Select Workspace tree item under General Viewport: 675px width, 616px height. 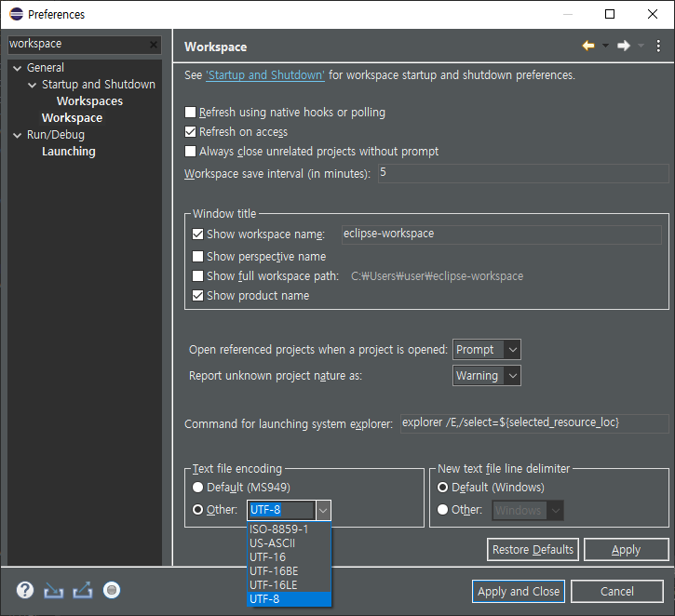(72, 118)
